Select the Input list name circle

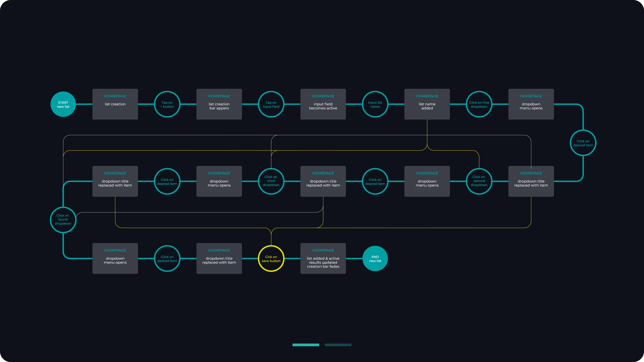pos(375,104)
